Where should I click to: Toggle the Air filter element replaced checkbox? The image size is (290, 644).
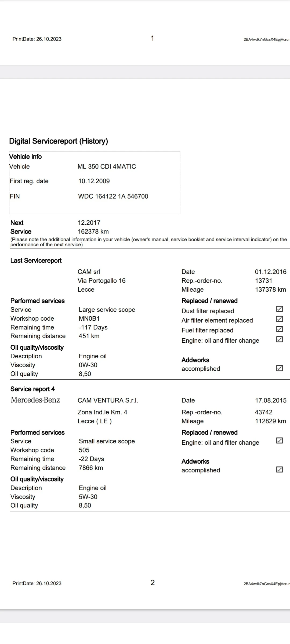(x=279, y=319)
